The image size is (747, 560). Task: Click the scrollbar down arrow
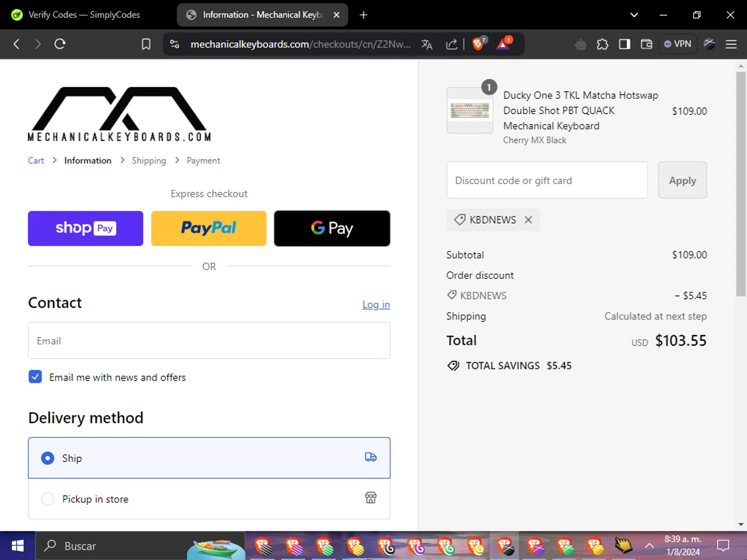click(741, 525)
